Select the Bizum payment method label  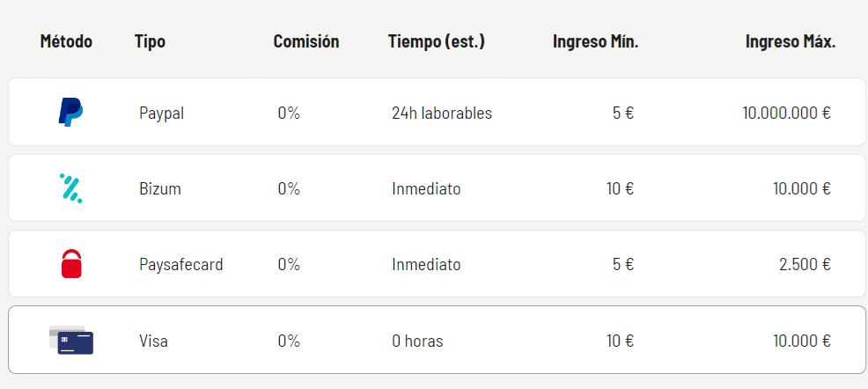[159, 188]
